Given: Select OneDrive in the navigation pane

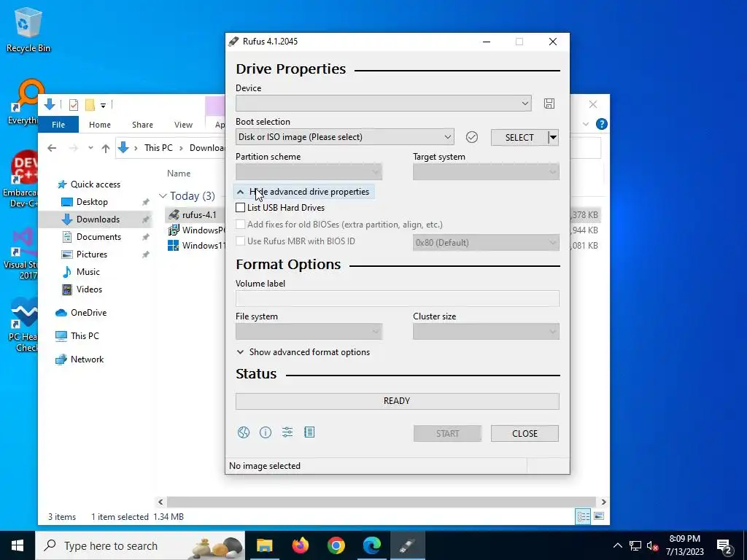Looking at the screenshot, I should pyautogui.click(x=88, y=313).
